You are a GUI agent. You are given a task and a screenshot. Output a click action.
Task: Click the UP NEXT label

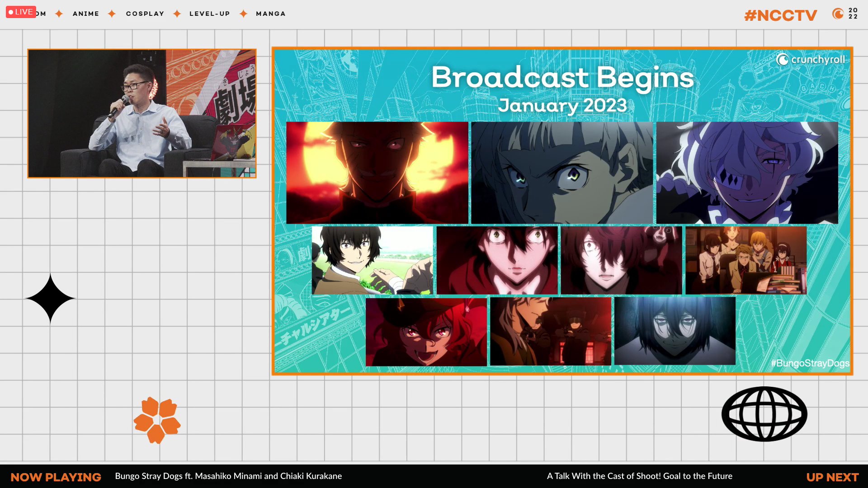pos(832,477)
